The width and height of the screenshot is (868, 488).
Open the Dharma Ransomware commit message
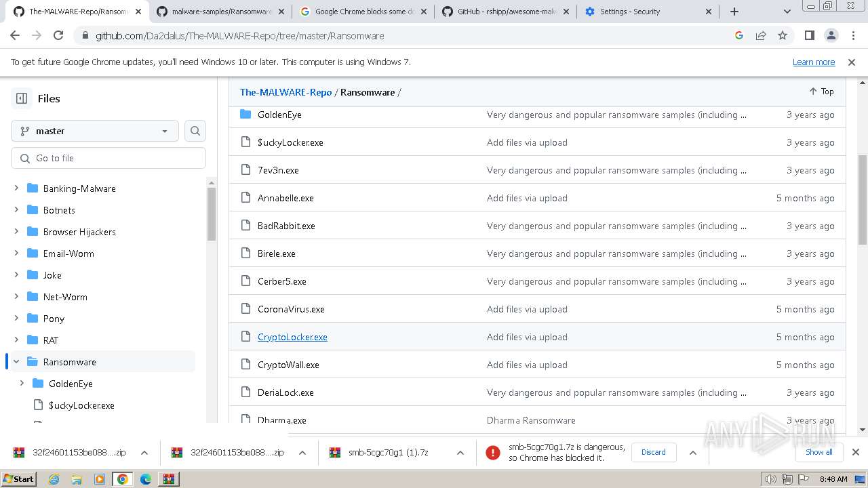(531, 420)
